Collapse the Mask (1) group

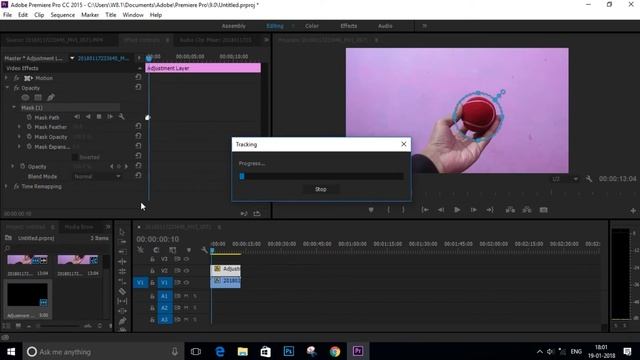click(x=14, y=107)
